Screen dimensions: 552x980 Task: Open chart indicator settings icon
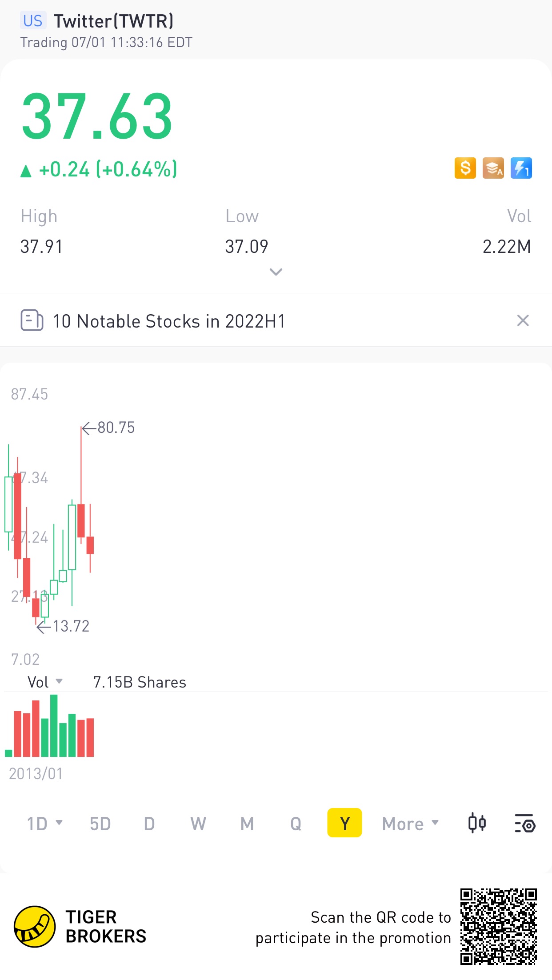525,823
